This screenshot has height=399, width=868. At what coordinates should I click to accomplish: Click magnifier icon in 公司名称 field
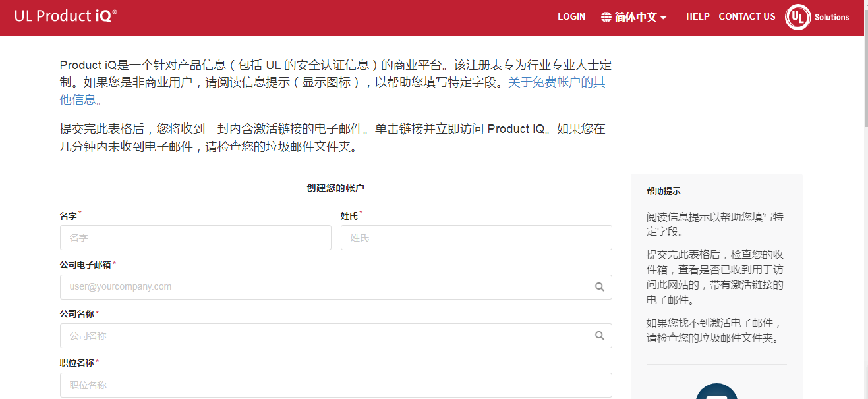tap(599, 336)
